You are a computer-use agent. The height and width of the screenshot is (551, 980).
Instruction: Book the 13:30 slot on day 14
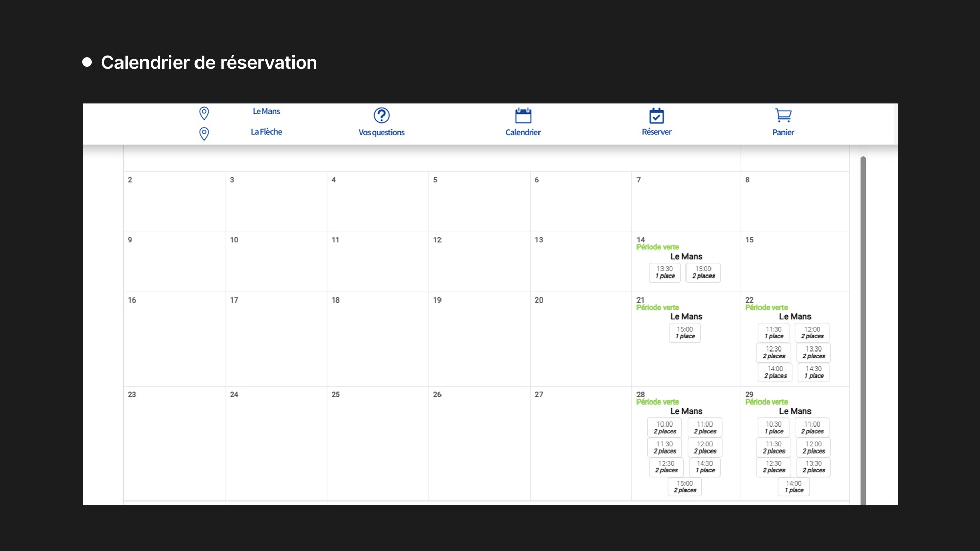(x=665, y=272)
